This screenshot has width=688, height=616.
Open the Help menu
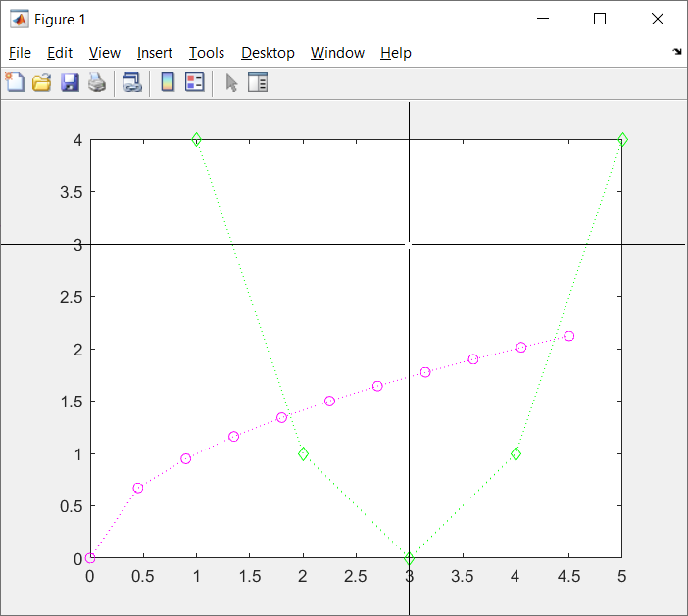point(396,53)
